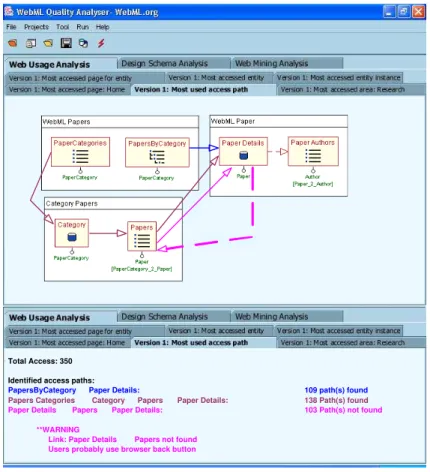Click the orange folder icon in the toolbar
The image size is (430, 472).
pyautogui.click(x=13, y=43)
